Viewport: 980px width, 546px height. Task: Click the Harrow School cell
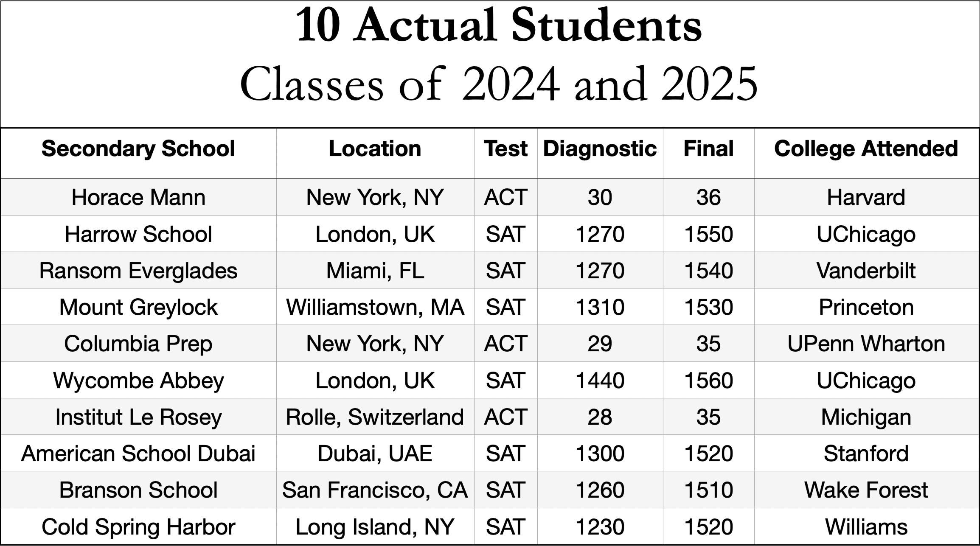(x=138, y=234)
